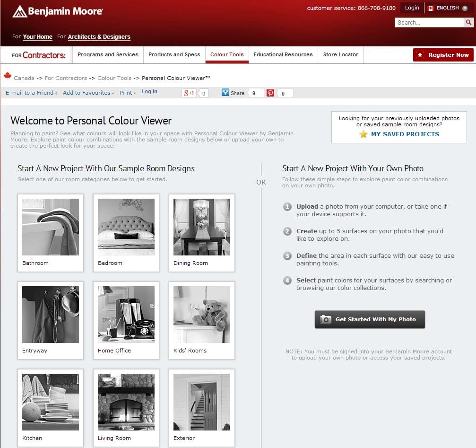Click the Benjamin Moore logo
The height and width of the screenshot is (448, 476).
tap(57, 11)
